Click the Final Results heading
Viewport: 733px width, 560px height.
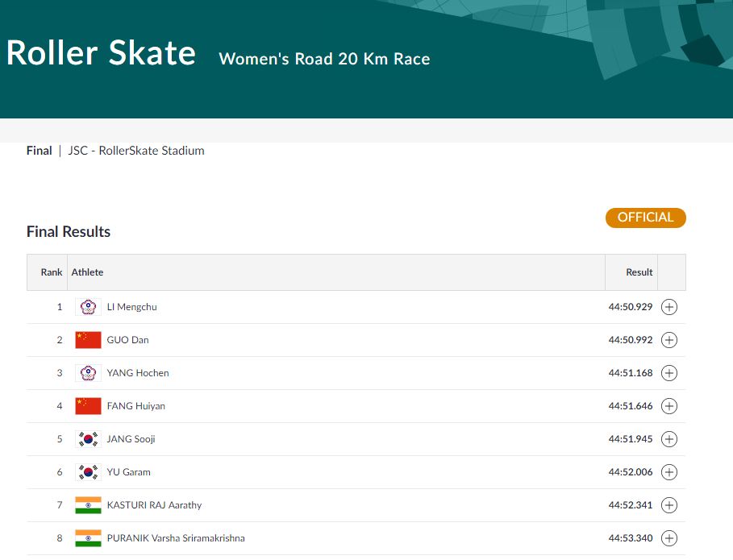69,232
